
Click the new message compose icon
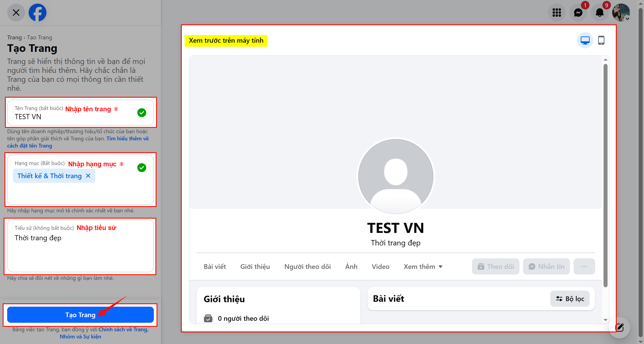[619, 327]
